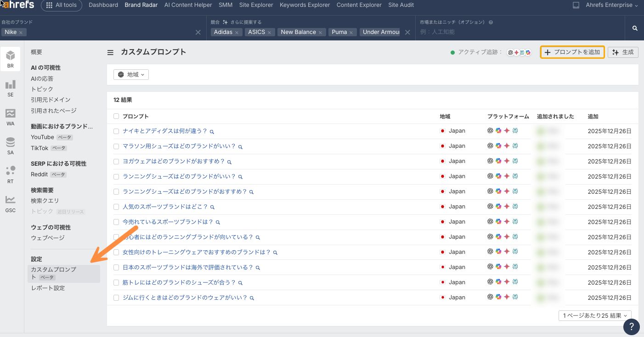Image resolution: width=644 pixels, height=337 pixels.
Task: Select checkbox for ヨガウェアはどのブランドがおすすめ？
Action: [116, 162]
